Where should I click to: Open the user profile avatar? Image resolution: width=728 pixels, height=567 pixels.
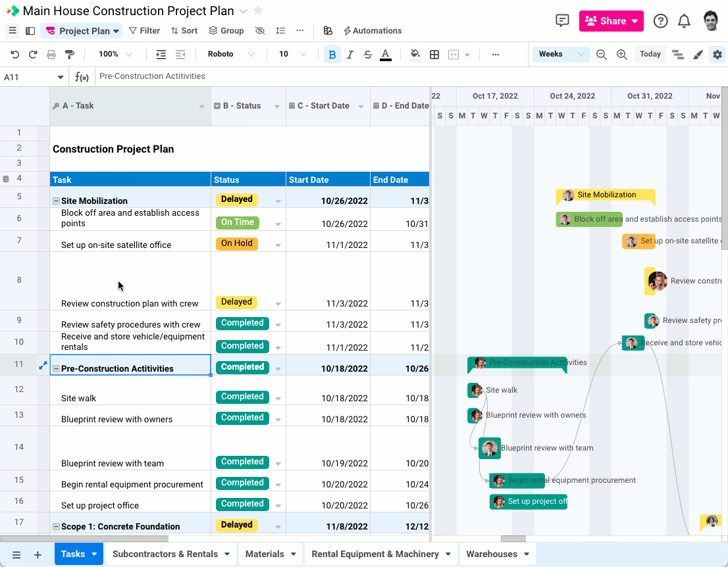(711, 21)
